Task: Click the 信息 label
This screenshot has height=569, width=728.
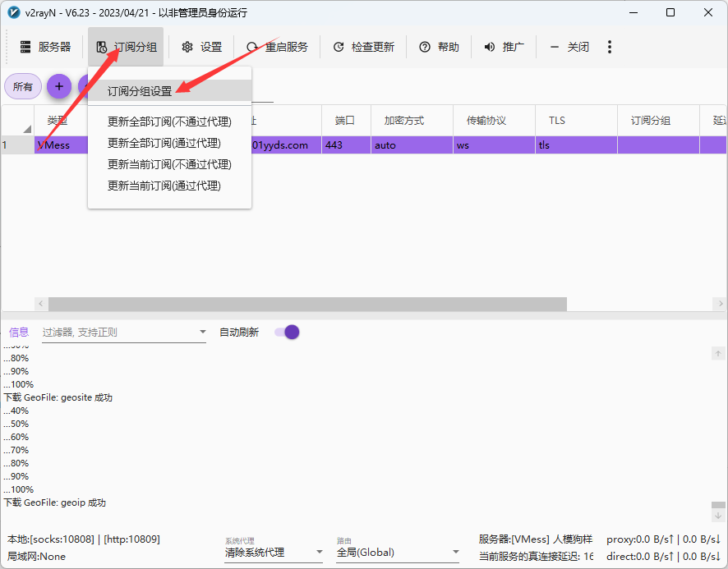Action: (19, 333)
